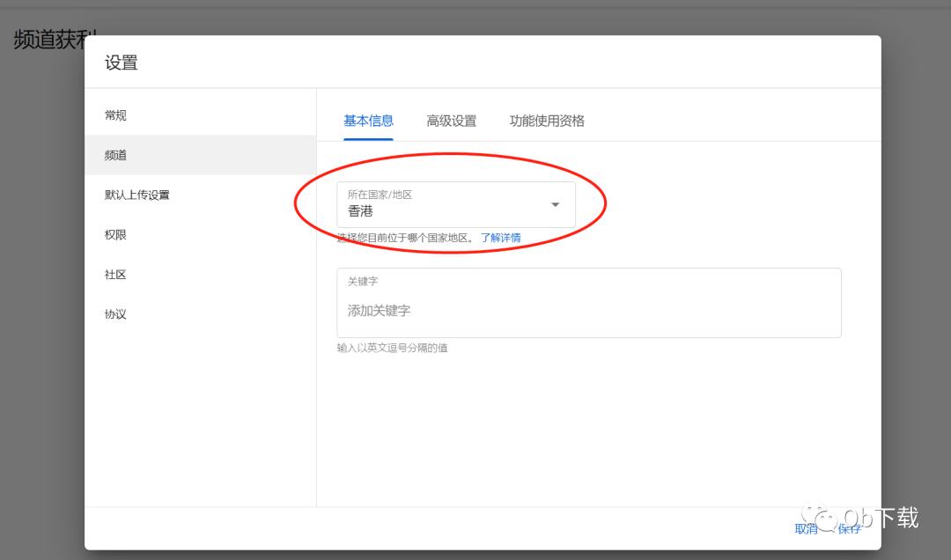Image resolution: width=951 pixels, height=560 pixels.
Task: Open the 协议 settings section
Action: pos(114,313)
